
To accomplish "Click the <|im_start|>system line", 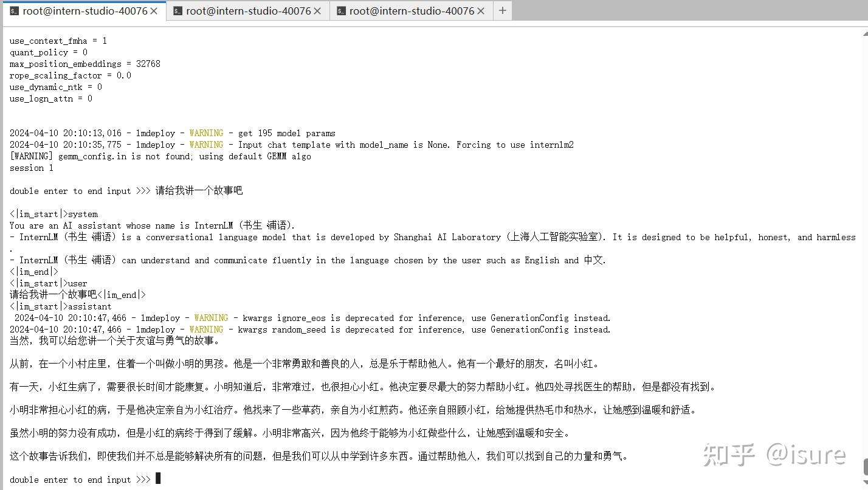I will coord(50,213).
